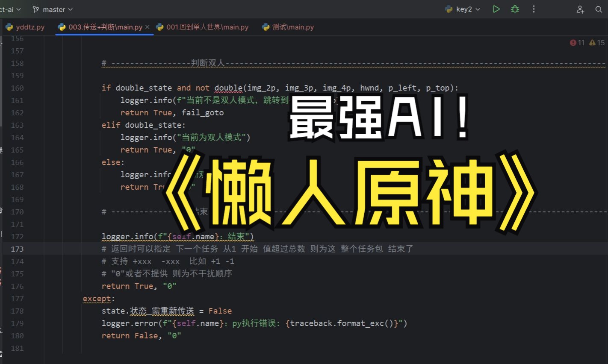The image size is (608, 364).
Task: Click the 'except:' keyword
Action: pos(99,299)
